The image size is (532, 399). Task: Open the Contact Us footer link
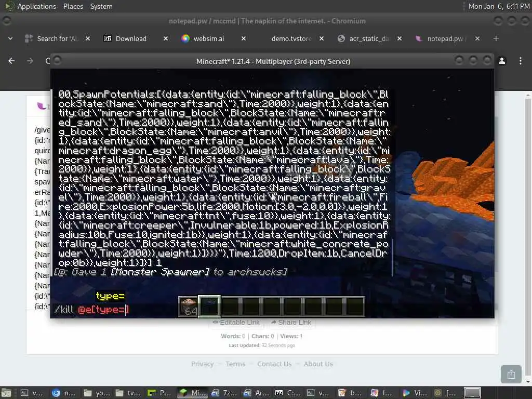274,364
